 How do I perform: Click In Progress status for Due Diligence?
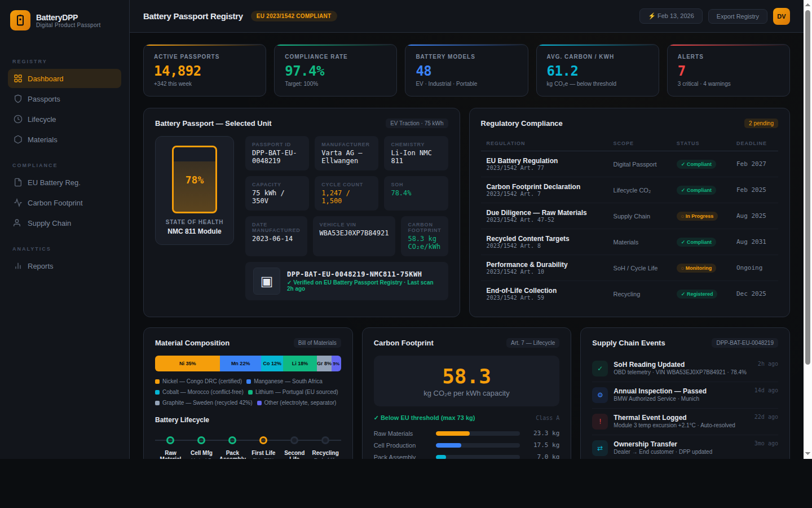click(x=697, y=216)
